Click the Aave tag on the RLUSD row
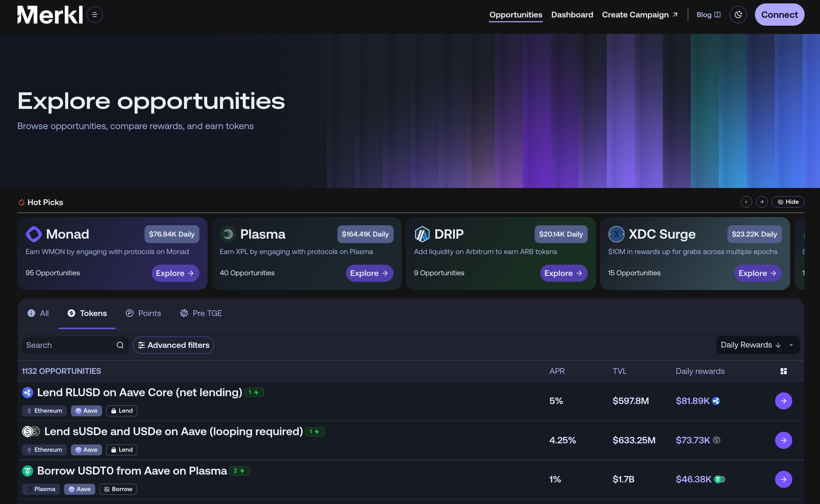The image size is (820, 504). point(86,411)
